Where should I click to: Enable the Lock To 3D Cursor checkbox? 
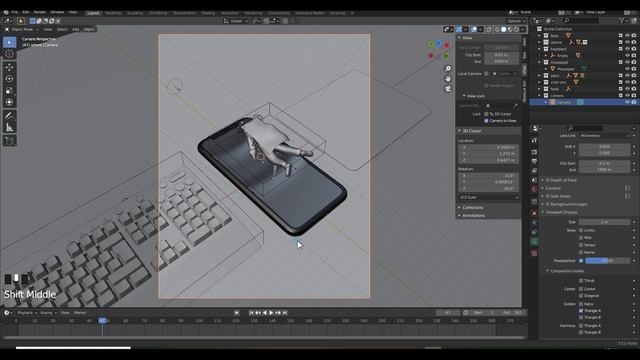tap(486, 114)
